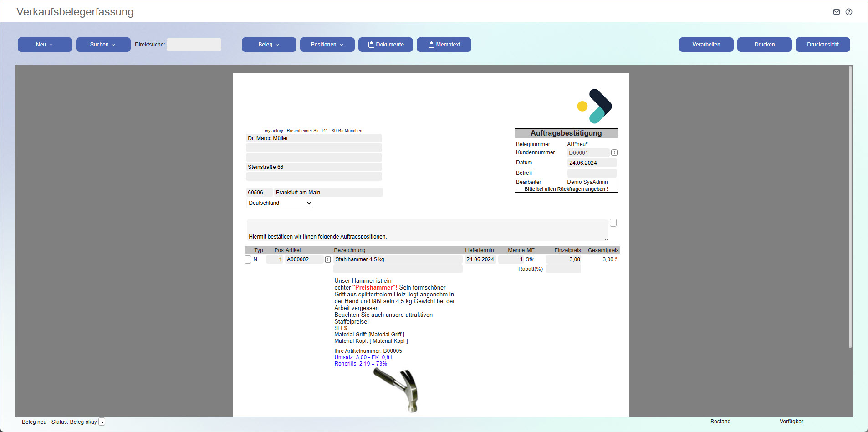Screen dimensions: 868x432
Task: Click the company logo
Action: [x=595, y=106]
